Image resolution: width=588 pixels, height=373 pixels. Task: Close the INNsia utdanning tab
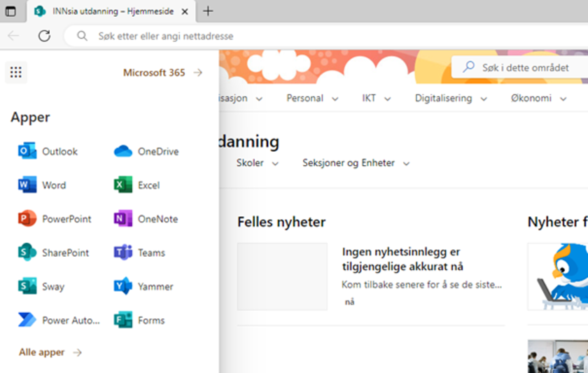pyautogui.click(x=185, y=12)
